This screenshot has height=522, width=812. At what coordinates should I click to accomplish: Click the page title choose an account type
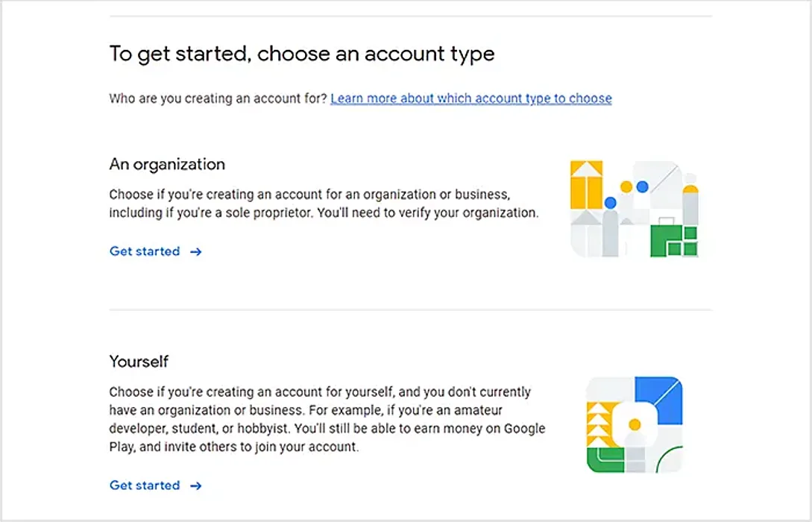tap(301, 54)
